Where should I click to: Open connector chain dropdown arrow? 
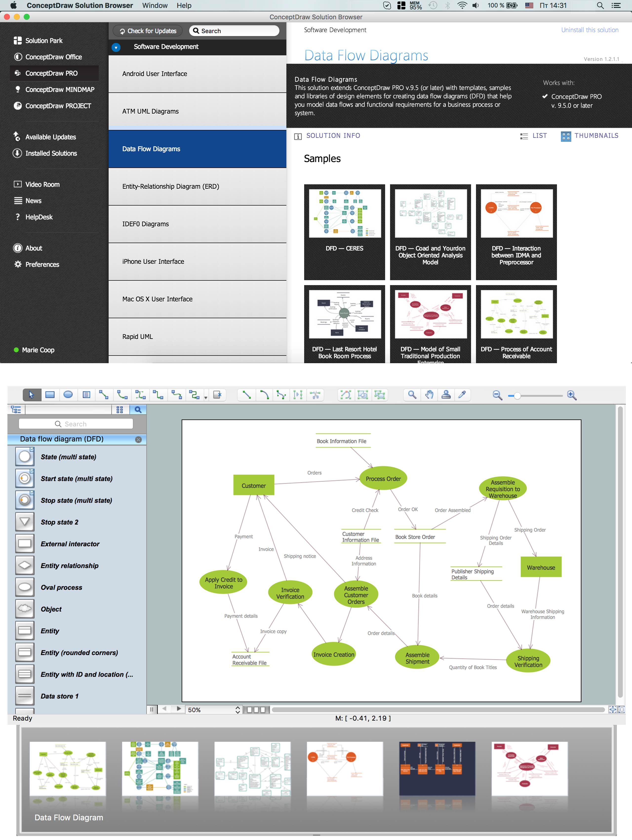[x=206, y=398]
